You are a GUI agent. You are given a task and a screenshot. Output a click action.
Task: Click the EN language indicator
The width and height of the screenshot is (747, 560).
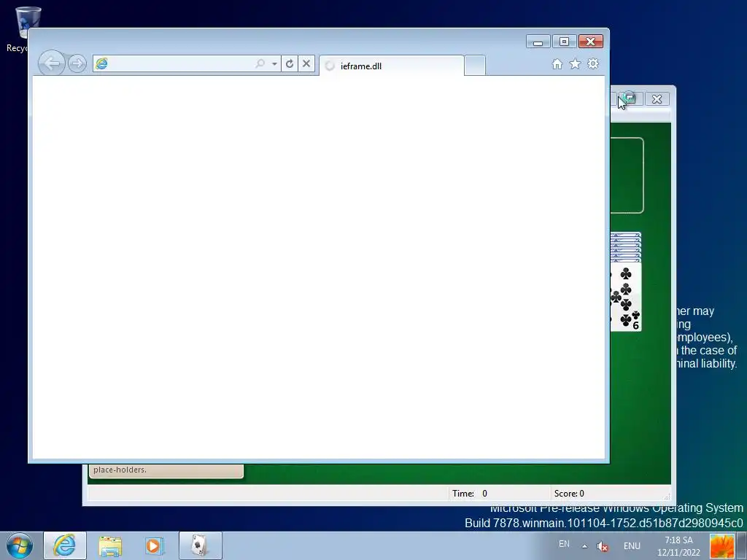point(564,544)
